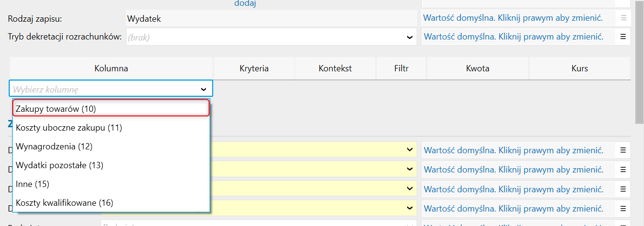Click the dodaj link

pos(245,3)
